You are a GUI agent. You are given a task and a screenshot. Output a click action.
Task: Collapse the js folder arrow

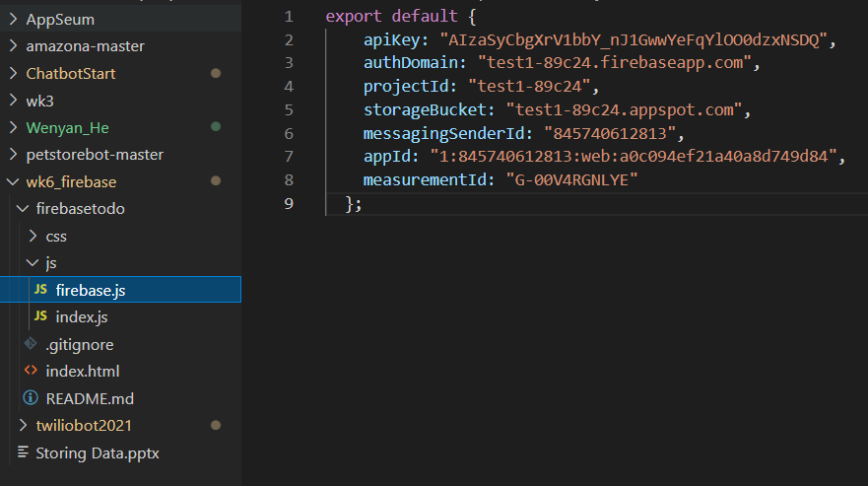33,263
